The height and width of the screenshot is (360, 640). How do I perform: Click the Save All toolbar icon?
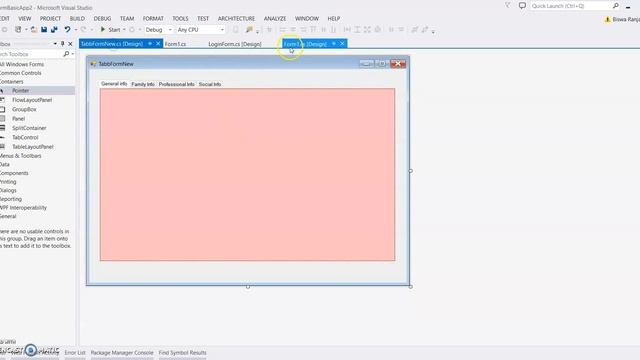[x=54, y=29]
